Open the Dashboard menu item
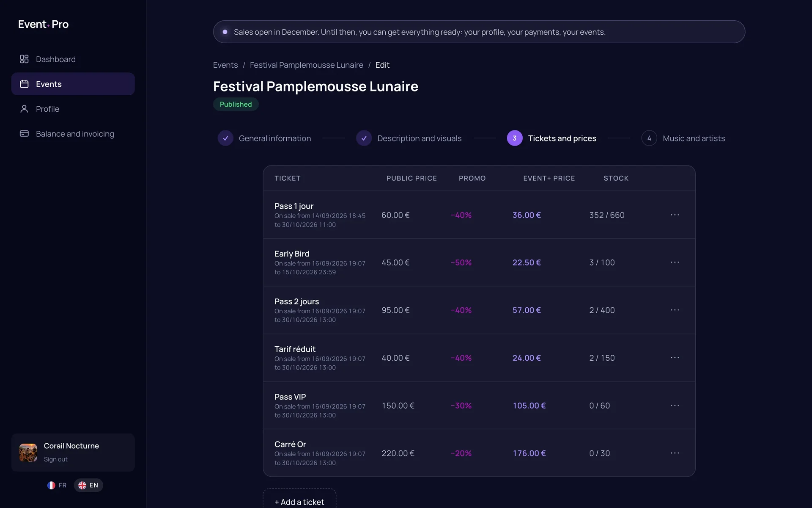The width and height of the screenshot is (812, 508). click(x=73, y=59)
